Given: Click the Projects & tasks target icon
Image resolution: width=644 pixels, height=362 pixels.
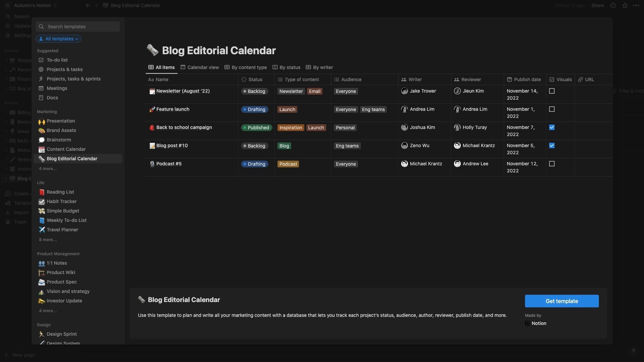Looking at the screenshot, I should click(41, 69).
